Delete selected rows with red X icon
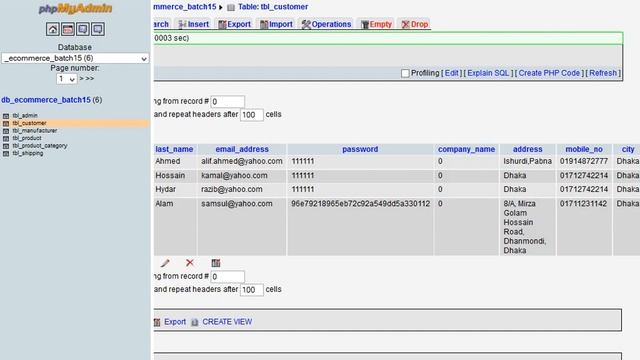 pyautogui.click(x=190, y=263)
